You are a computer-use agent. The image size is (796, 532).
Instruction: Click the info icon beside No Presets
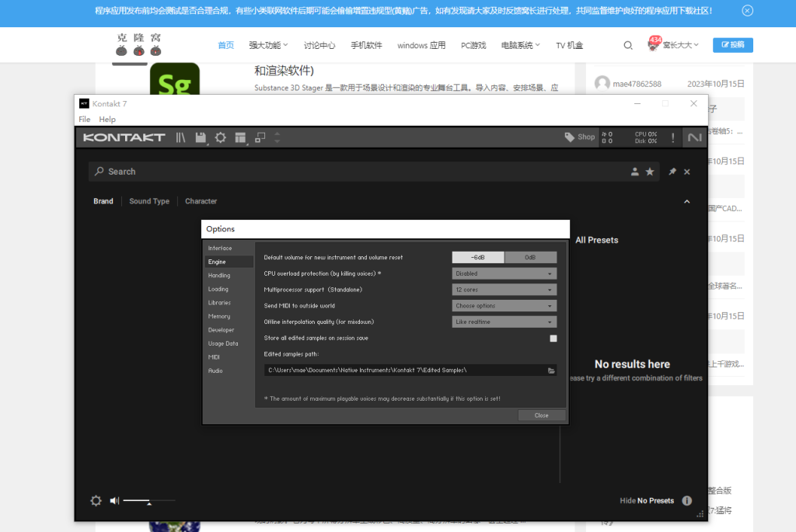tap(687, 501)
